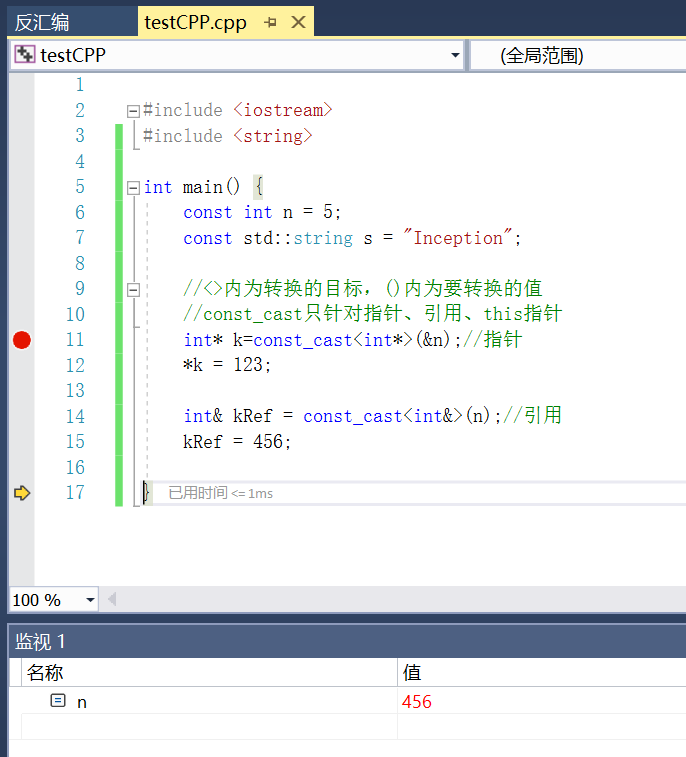686x757 pixels.
Task: Collapse the main() function at line 5
Action: pos(133,187)
